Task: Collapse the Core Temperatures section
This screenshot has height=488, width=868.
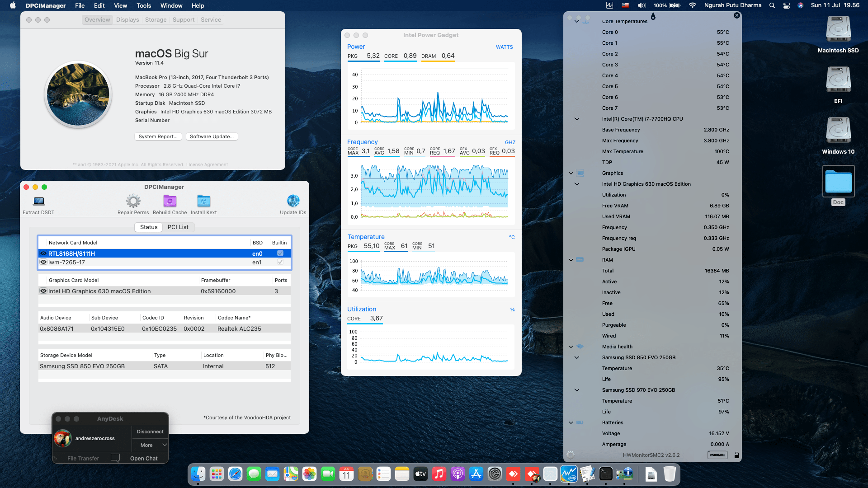Action: [577, 21]
